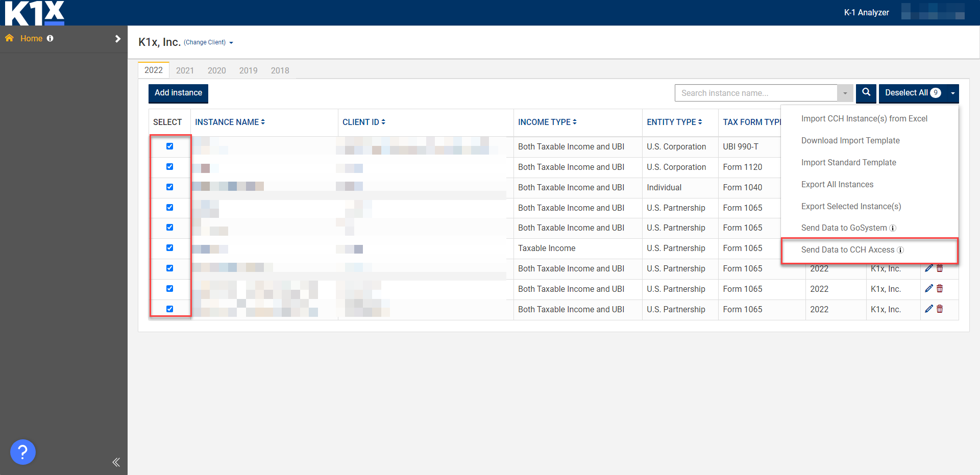This screenshot has width=980, height=475.
Task: Click the Add instance button
Action: 178,93
